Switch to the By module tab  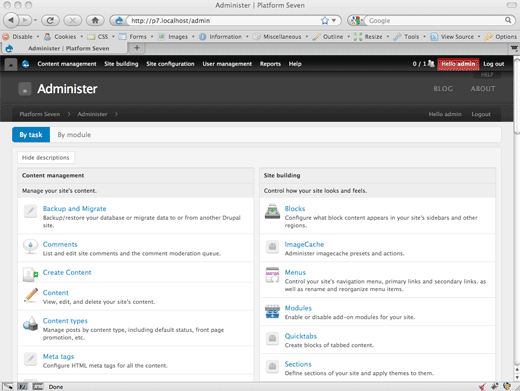pyautogui.click(x=74, y=135)
